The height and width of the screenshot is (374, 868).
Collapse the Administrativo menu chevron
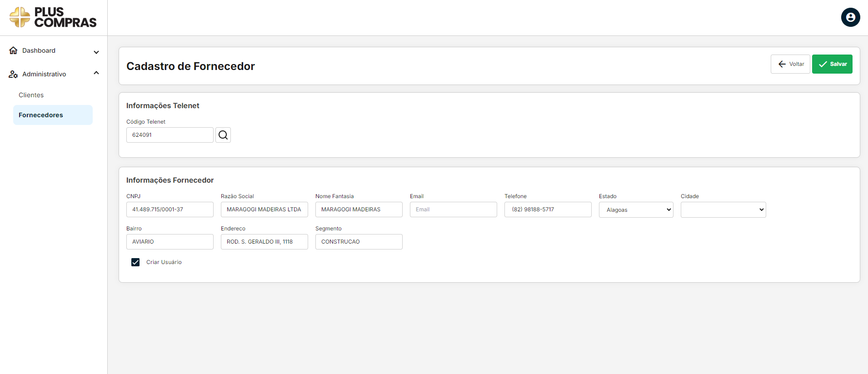(x=96, y=73)
